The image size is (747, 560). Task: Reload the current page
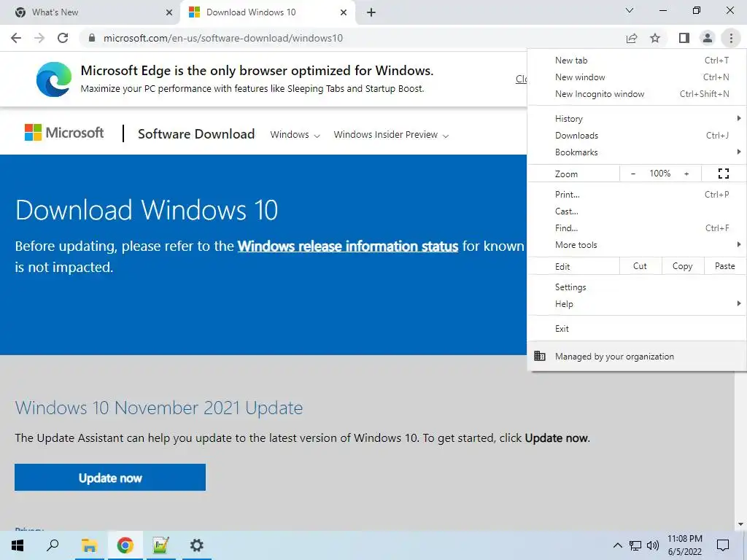pyautogui.click(x=63, y=38)
